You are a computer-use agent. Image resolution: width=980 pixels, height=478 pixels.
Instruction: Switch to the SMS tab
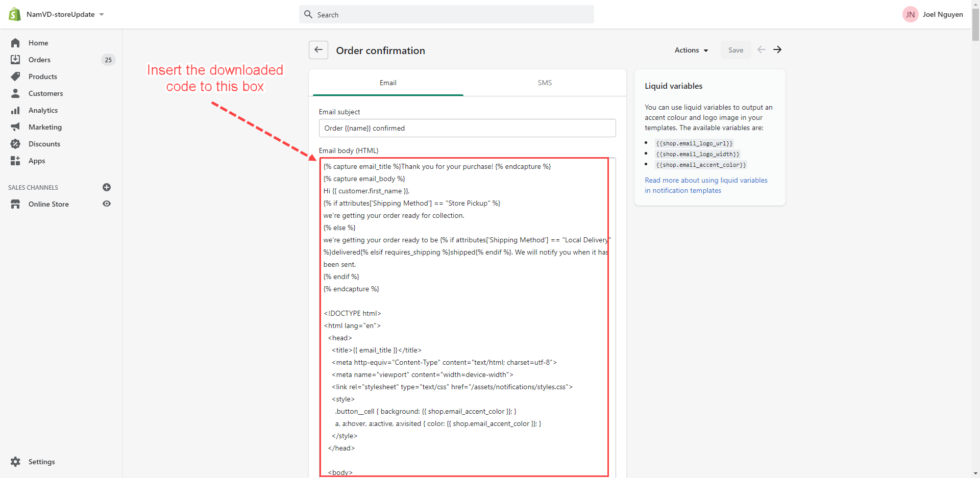pyautogui.click(x=544, y=82)
